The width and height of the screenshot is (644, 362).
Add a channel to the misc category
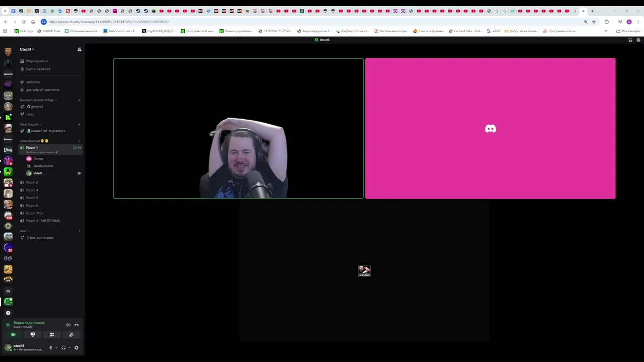pyautogui.click(x=79, y=231)
